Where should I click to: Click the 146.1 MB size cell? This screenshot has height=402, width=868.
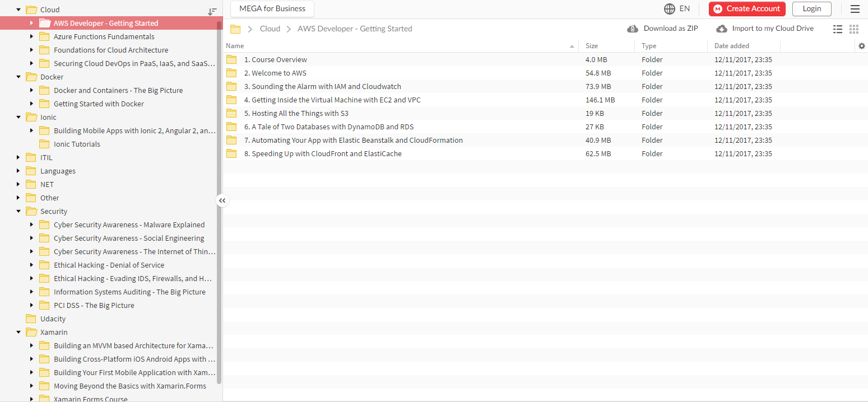600,100
